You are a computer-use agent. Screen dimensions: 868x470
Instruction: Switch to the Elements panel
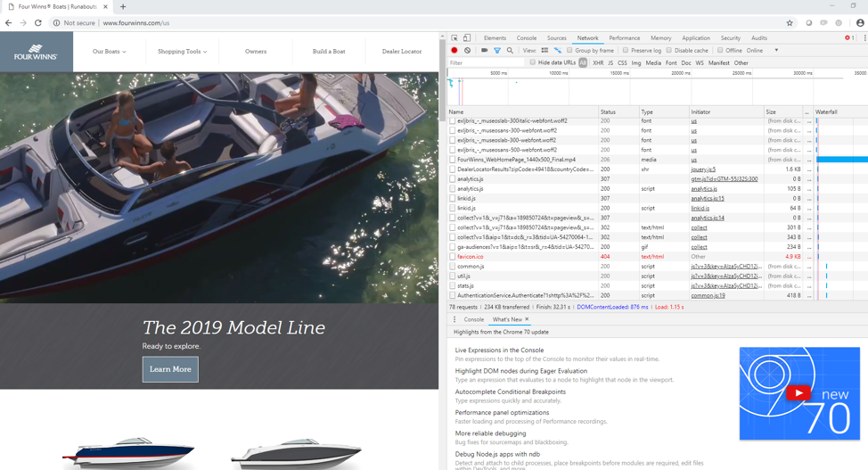click(495, 38)
